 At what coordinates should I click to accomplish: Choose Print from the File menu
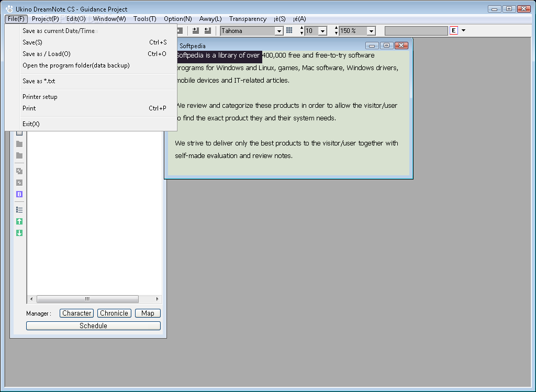click(x=91, y=108)
